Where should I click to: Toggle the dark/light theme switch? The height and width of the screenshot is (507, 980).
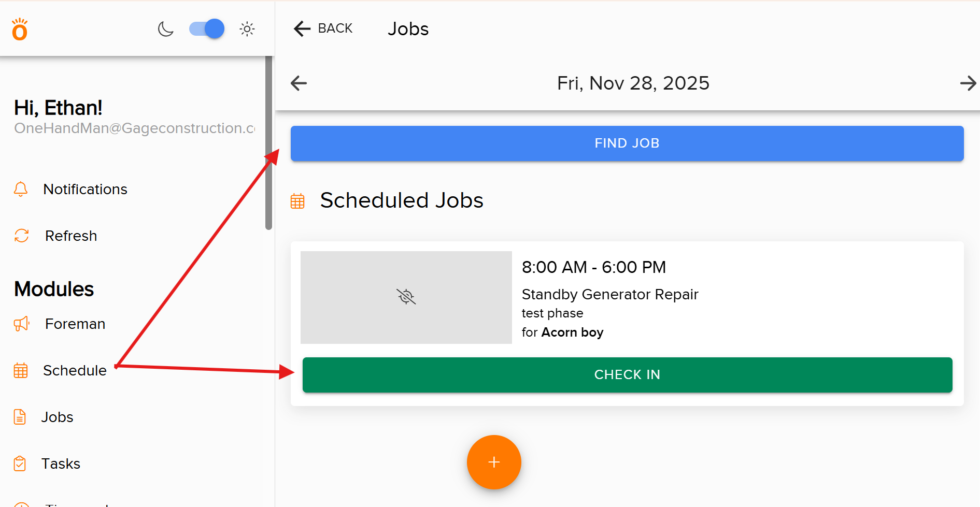click(x=207, y=28)
